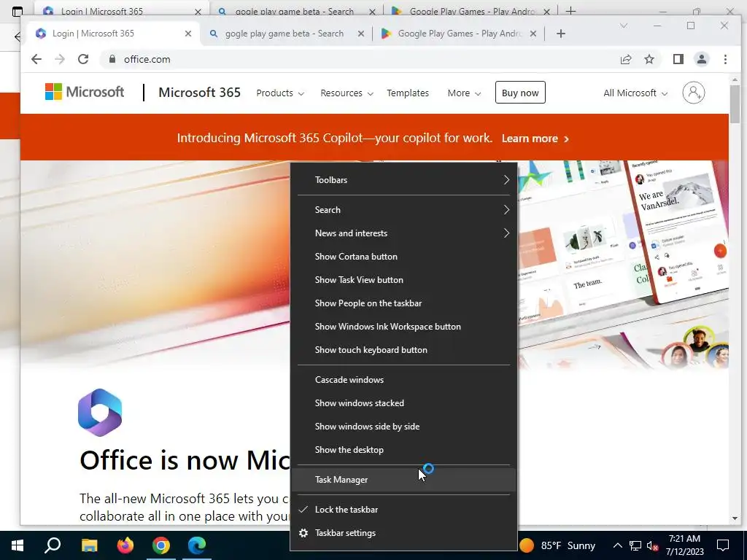The image size is (747, 560).
Task: Click the muted volume tray icon
Action: coord(652,545)
